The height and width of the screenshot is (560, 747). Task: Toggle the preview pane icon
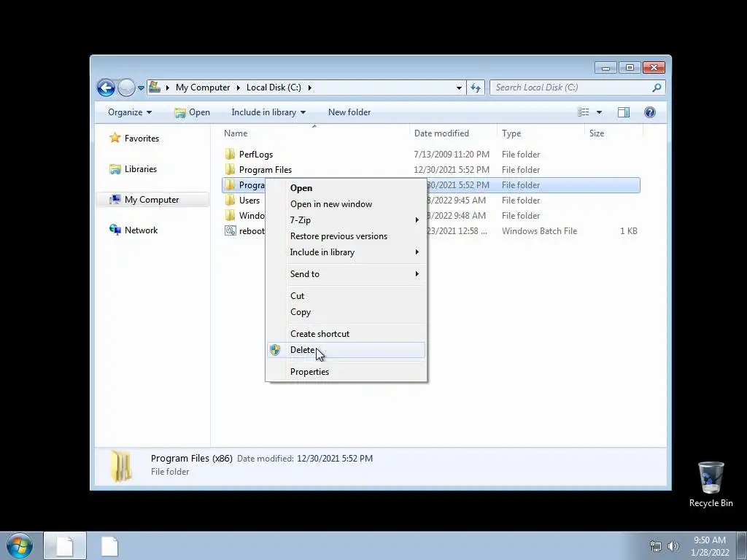click(x=624, y=112)
